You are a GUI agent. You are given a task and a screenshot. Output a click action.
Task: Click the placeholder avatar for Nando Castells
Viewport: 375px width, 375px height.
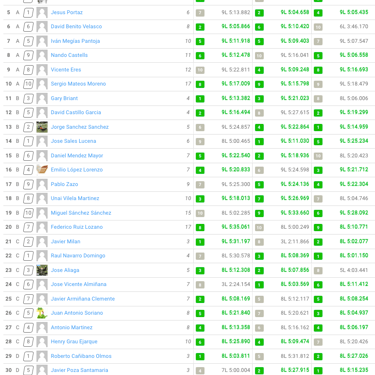(x=42, y=55)
